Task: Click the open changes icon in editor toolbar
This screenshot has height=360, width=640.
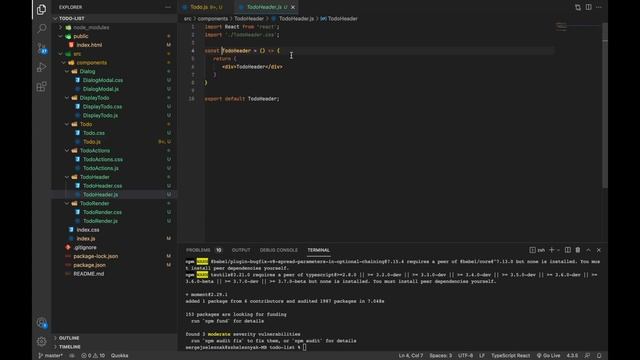Action: 578,7
